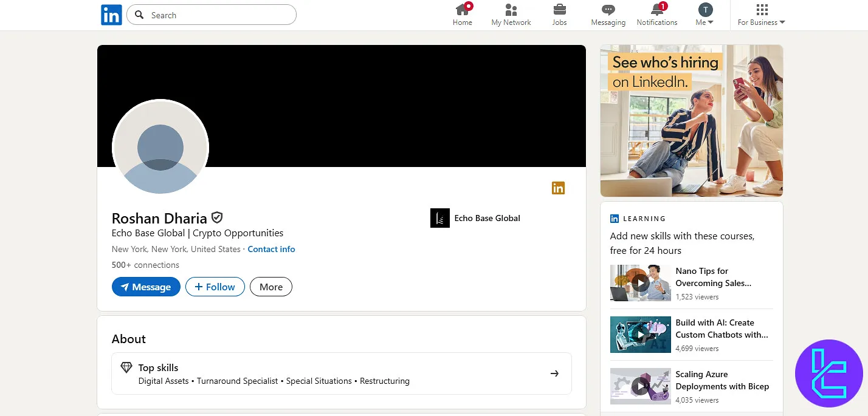Click the About section heading
Screen dimensions: 868x416
click(x=129, y=339)
